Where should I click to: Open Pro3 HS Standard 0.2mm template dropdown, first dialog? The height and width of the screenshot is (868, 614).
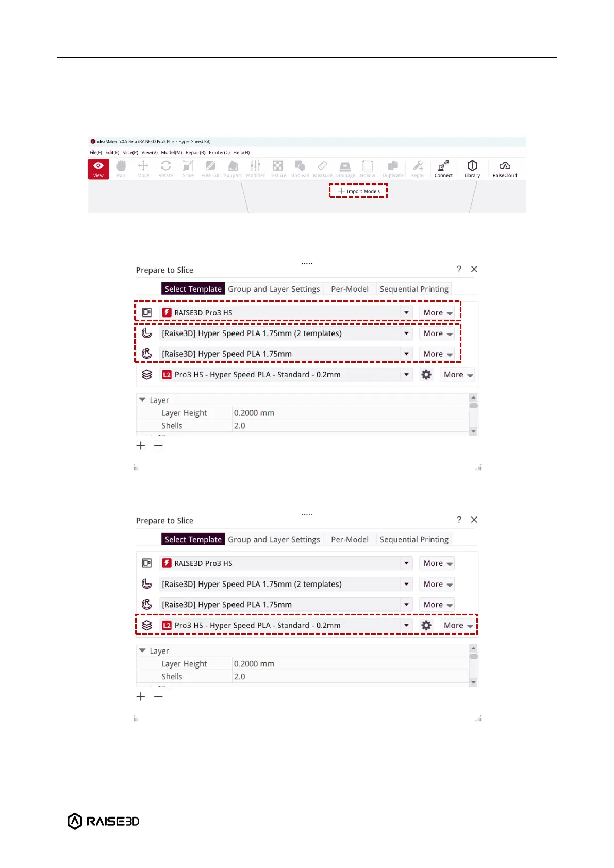286,375
